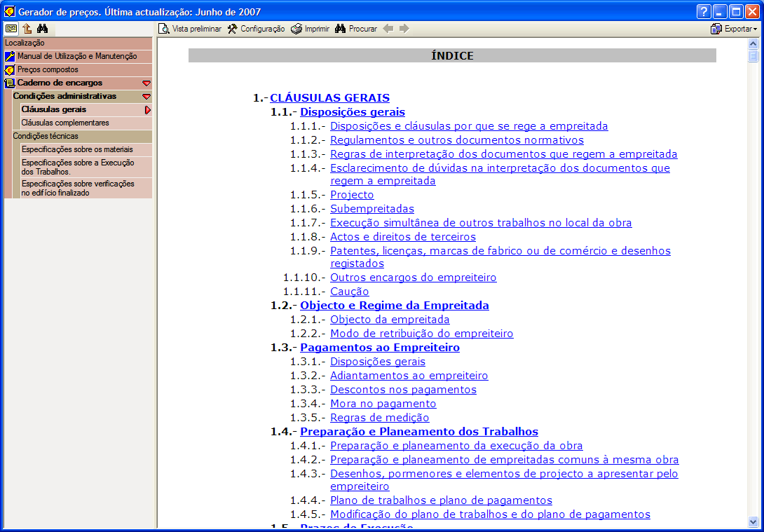Click the binoculars search icon in sidebar
764x532 pixels.
(42, 28)
